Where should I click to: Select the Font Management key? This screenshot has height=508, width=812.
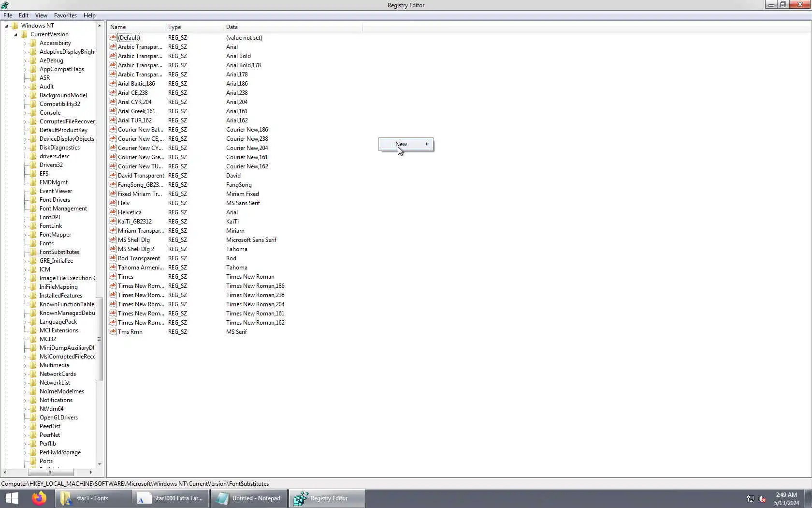coord(63,209)
